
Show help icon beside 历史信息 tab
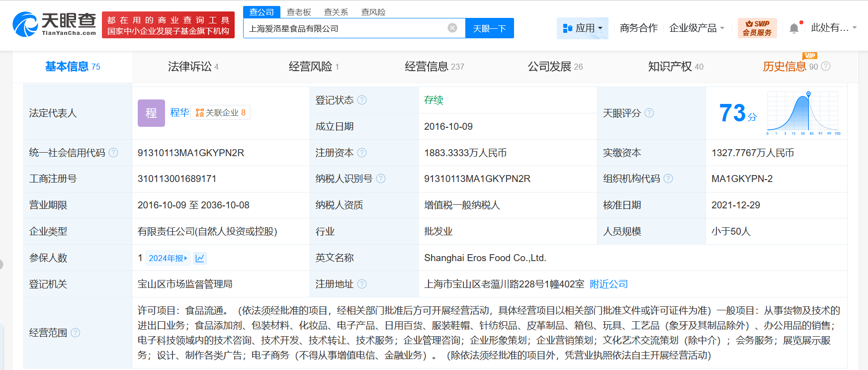coord(826,66)
